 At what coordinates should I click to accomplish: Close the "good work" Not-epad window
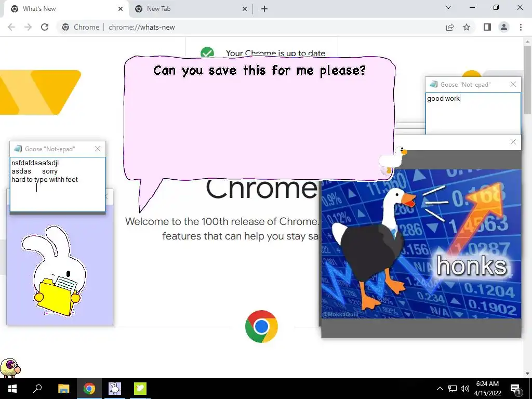(x=513, y=84)
